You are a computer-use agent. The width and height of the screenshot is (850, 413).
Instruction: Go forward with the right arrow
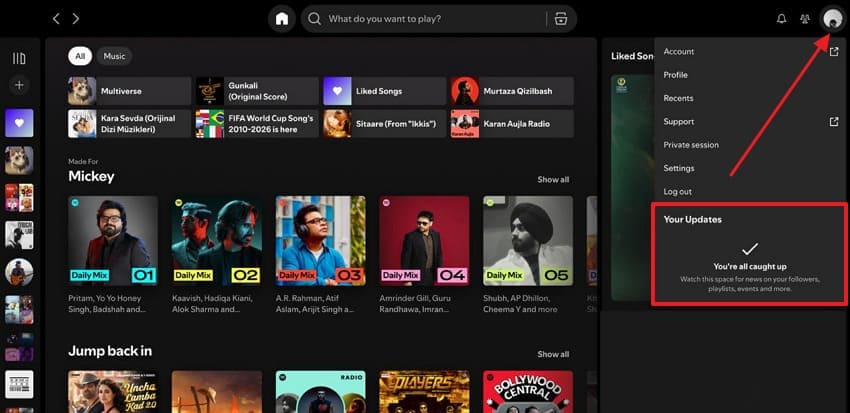point(75,19)
